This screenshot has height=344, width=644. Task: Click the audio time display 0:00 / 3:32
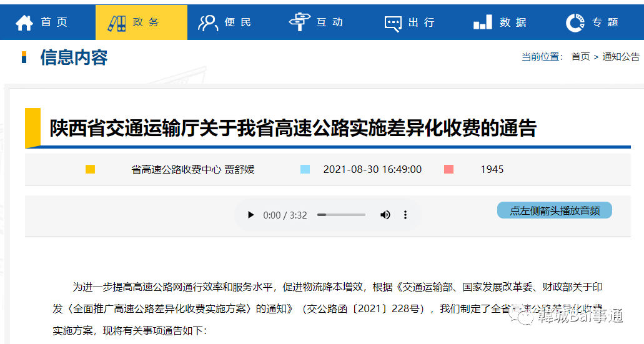click(285, 215)
